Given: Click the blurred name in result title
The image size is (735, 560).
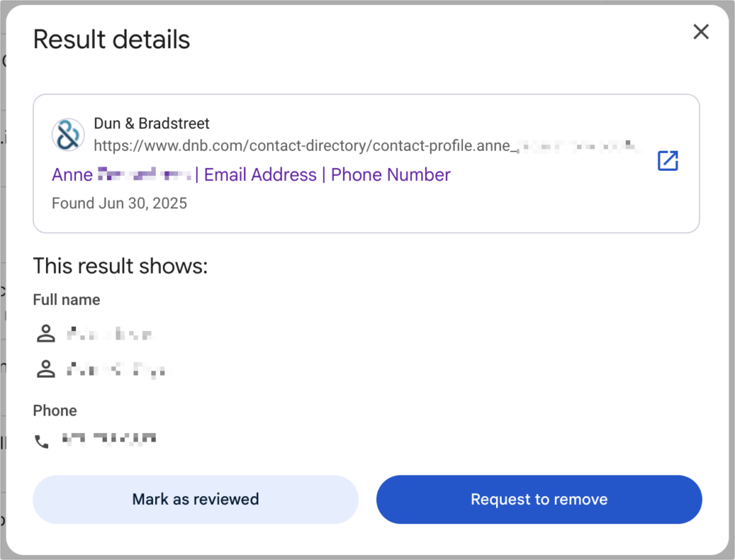Looking at the screenshot, I should click(144, 174).
